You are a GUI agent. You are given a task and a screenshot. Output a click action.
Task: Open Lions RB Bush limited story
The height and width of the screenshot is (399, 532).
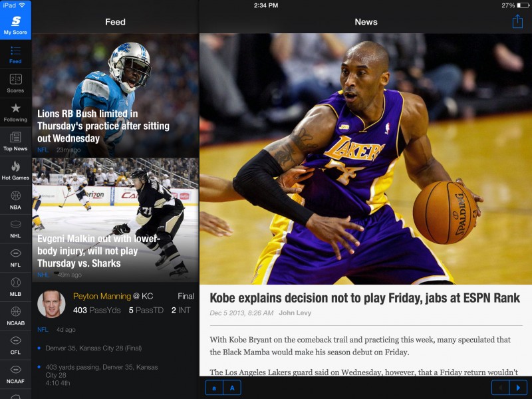pos(115,95)
